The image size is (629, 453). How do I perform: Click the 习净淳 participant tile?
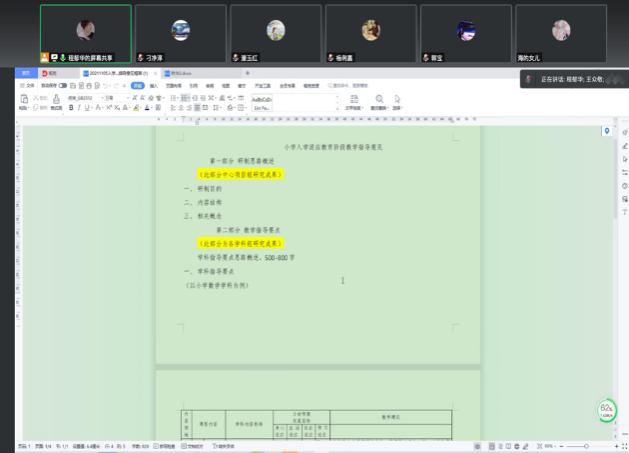tap(181, 34)
